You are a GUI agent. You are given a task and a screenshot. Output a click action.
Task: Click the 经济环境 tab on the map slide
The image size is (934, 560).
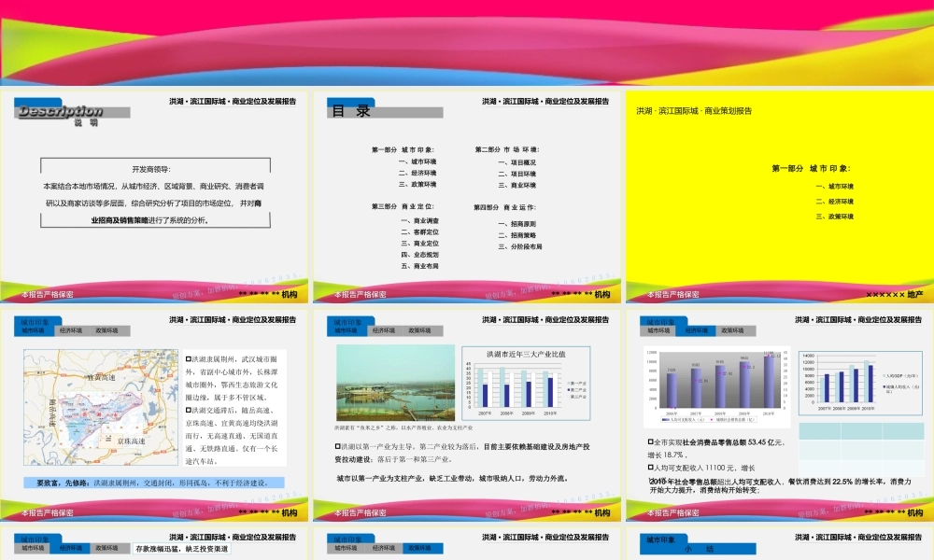[71, 331]
